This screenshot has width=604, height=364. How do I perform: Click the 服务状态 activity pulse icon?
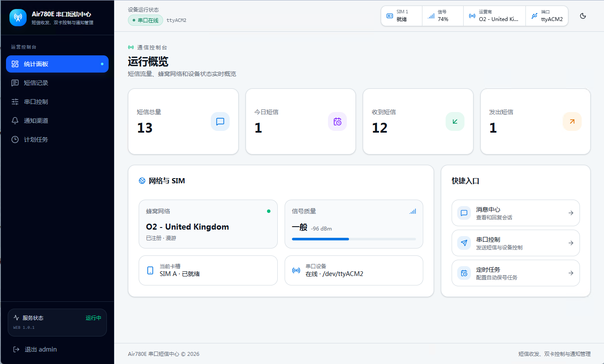(16, 318)
